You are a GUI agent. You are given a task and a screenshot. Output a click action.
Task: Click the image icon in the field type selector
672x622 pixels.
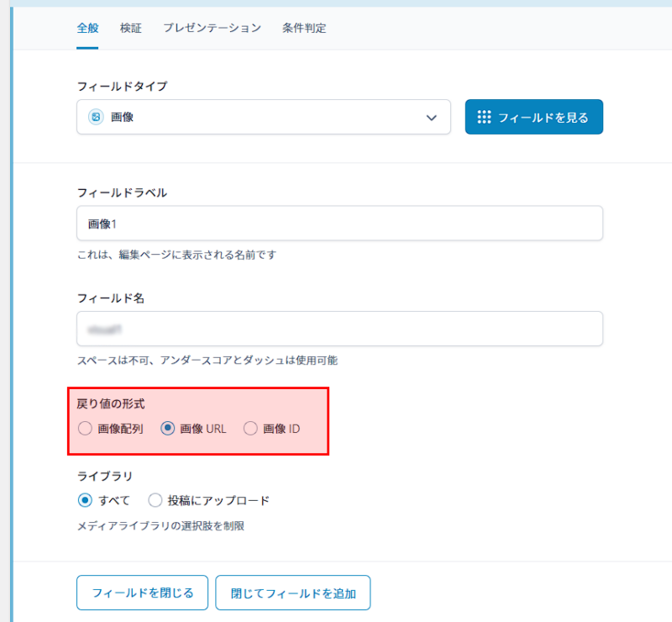[96, 117]
